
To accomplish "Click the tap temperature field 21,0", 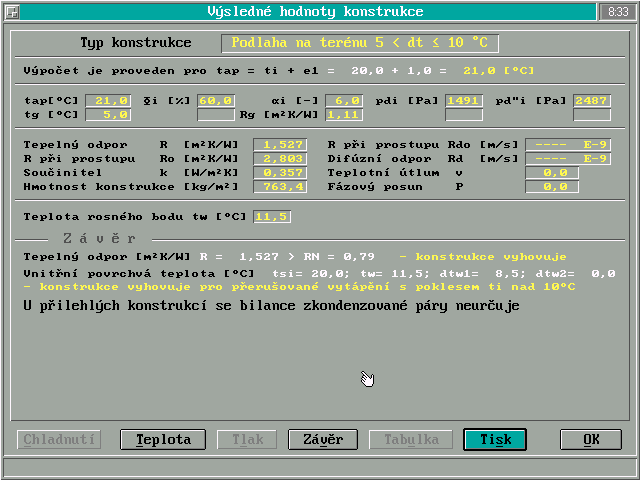I will tap(112, 101).
